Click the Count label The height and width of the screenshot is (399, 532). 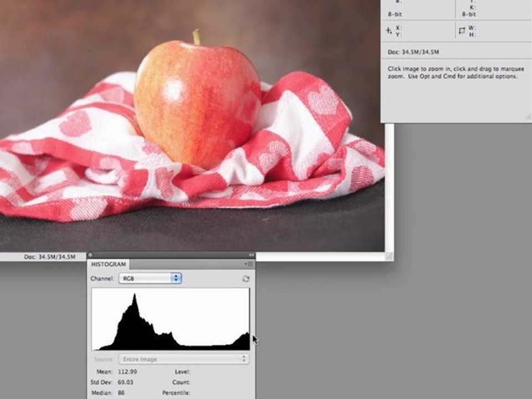(181, 382)
